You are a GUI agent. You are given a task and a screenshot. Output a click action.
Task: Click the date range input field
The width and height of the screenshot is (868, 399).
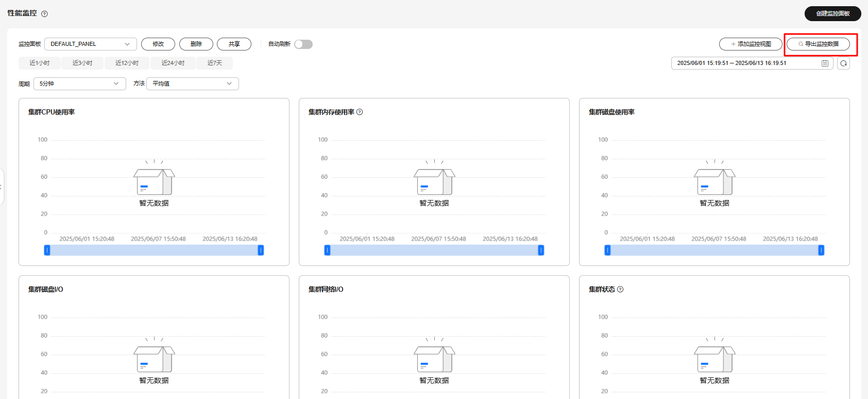tap(752, 63)
